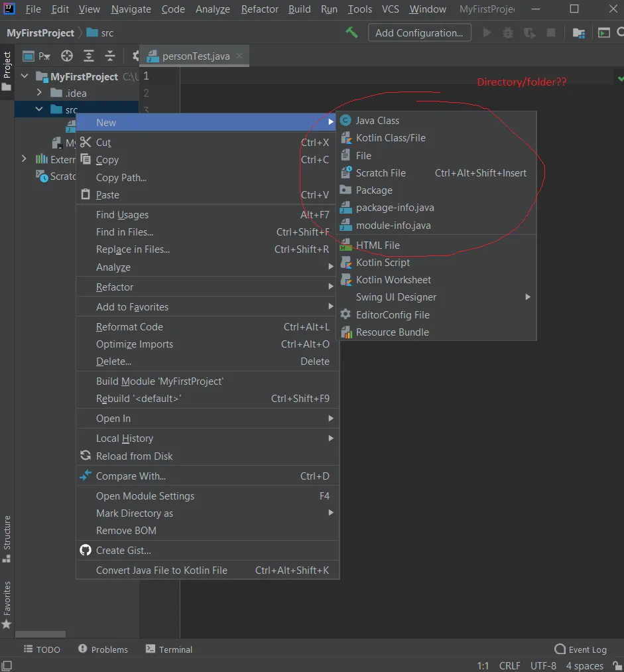624x672 pixels.
Task: Open the TODO tool window
Action: (x=42, y=649)
